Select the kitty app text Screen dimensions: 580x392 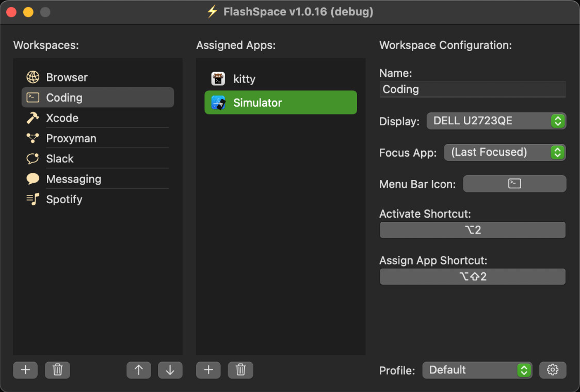point(244,79)
